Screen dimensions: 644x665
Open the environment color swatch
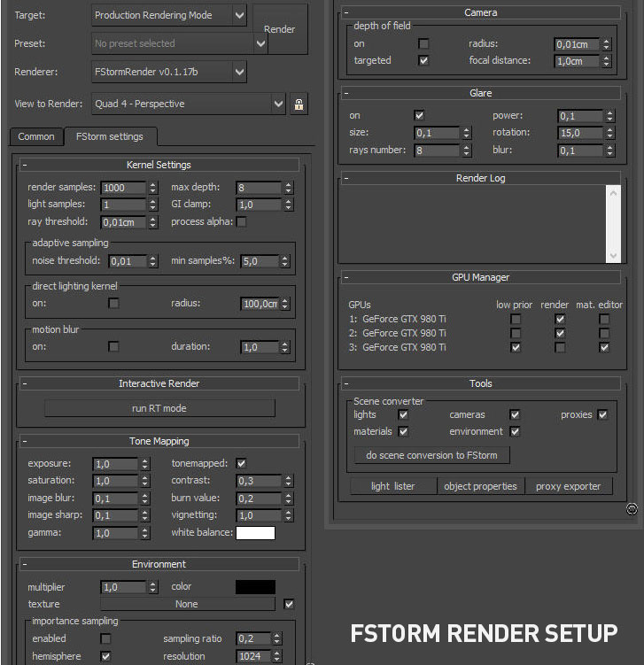pyautogui.click(x=255, y=587)
